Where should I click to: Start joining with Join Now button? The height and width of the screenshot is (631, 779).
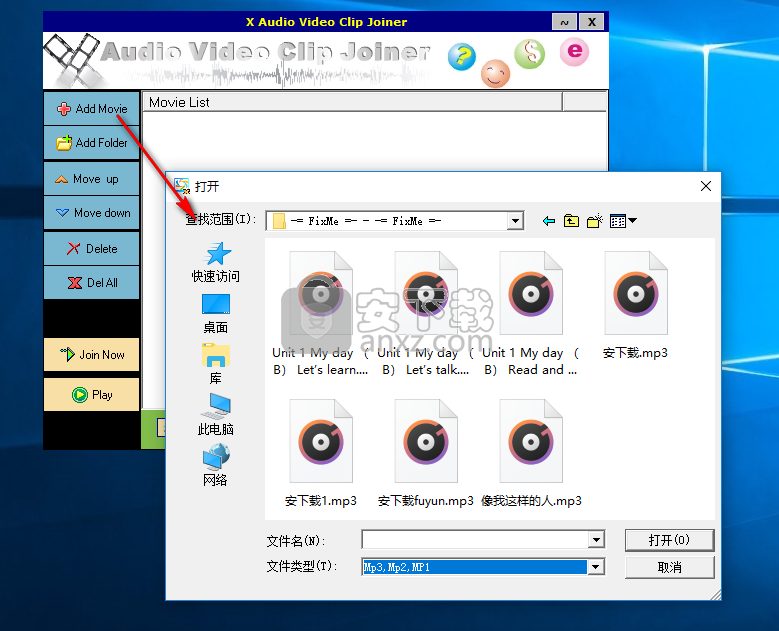(91, 355)
